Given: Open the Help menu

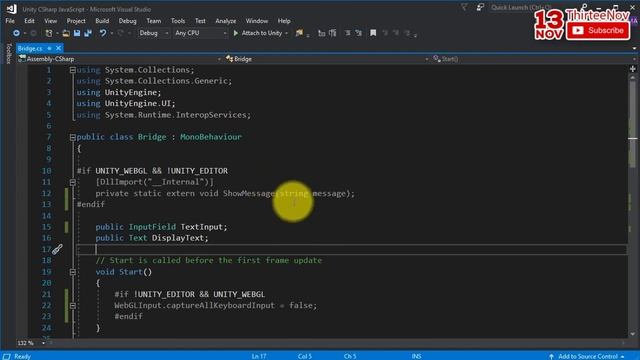Looking at the screenshot, I should tap(284, 21).
